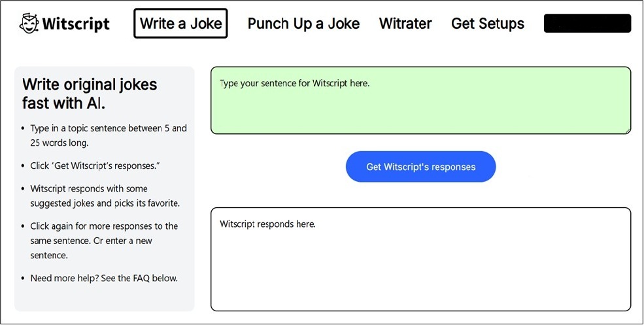Screen dimensions: 644x325
Task: Click the blacked-out button in the header
Action: click(587, 24)
